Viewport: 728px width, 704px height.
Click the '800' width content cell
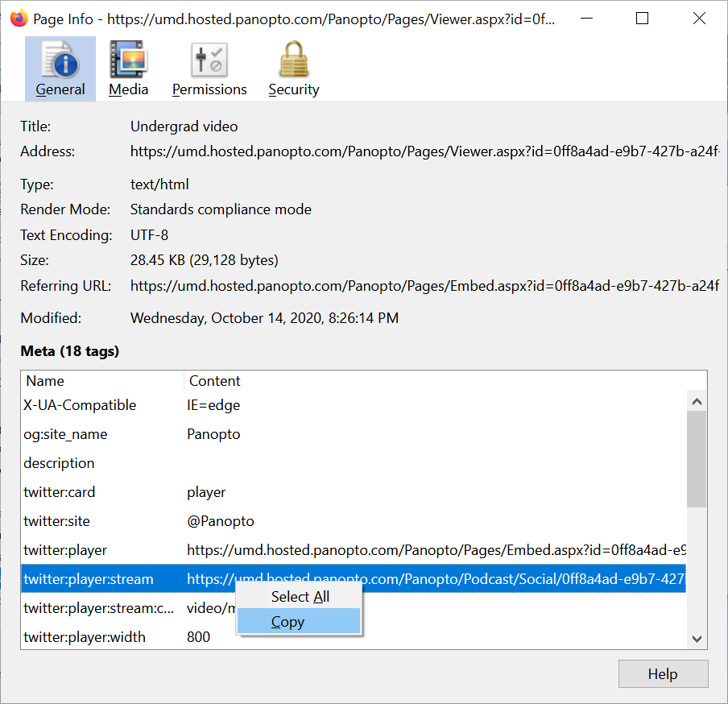(x=198, y=636)
